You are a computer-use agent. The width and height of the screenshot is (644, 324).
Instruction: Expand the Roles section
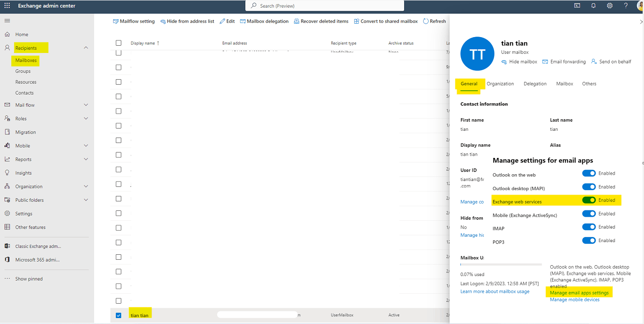coord(86,119)
